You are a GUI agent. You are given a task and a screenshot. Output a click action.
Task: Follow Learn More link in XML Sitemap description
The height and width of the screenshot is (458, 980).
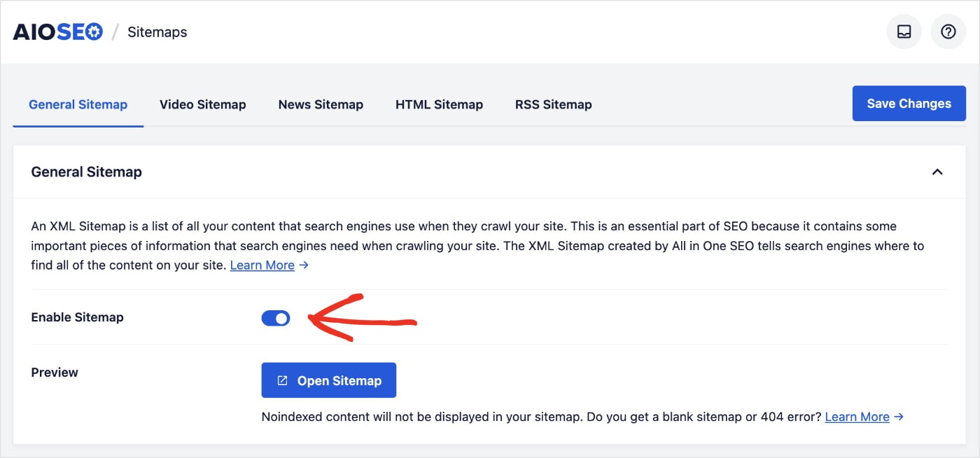click(262, 265)
